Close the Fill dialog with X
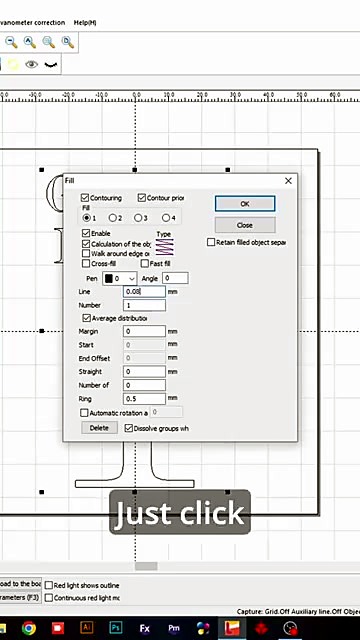The height and width of the screenshot is (640, 360). [288, 181]
